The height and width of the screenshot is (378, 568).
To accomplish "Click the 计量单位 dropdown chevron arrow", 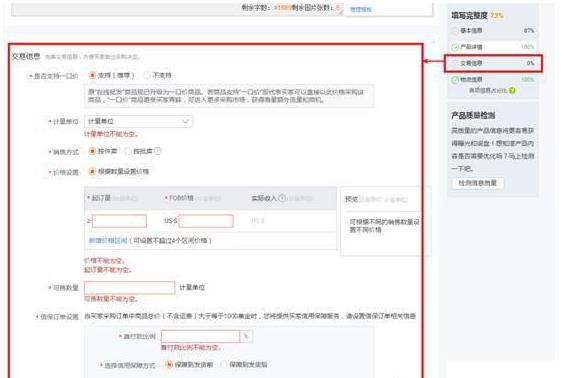I will [185, 121].
